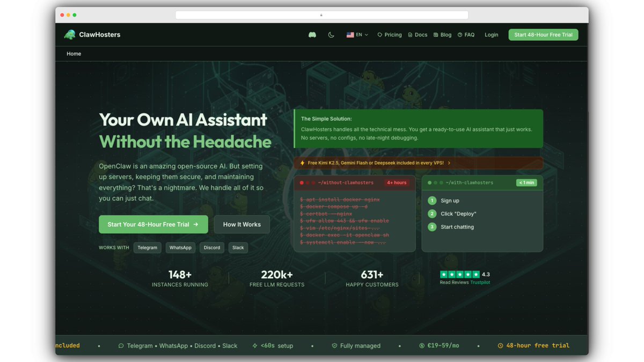Click the apt install docker nginx line
644x362 pixels.
pyautogui.click(x=340, y=200)
